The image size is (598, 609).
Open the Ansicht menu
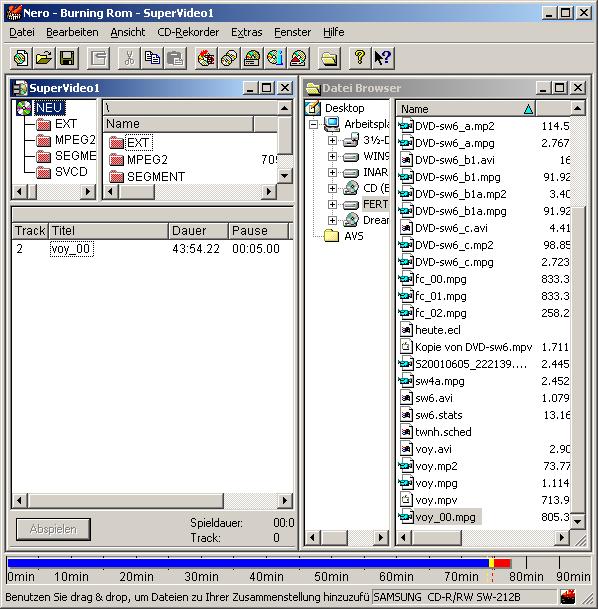coord(128,32)
